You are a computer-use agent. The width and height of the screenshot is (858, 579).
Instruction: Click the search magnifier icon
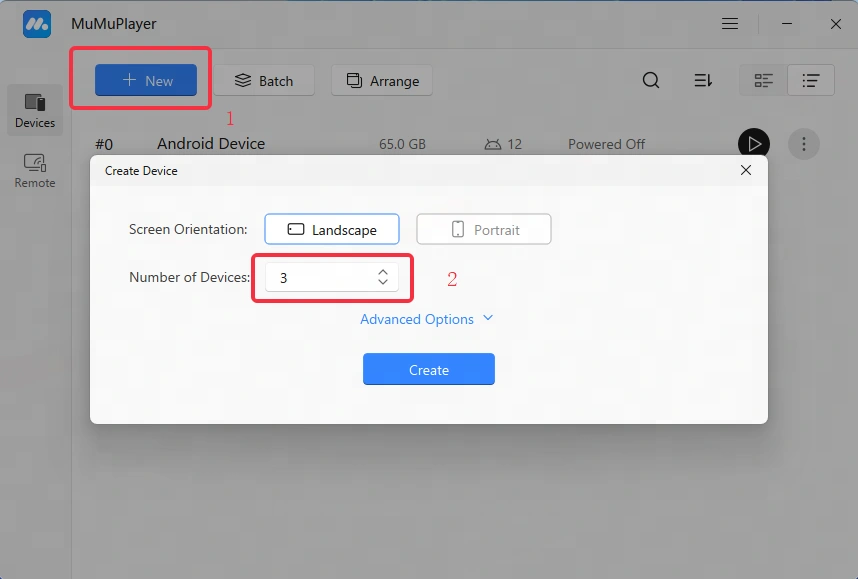click(x=651, y=81)
